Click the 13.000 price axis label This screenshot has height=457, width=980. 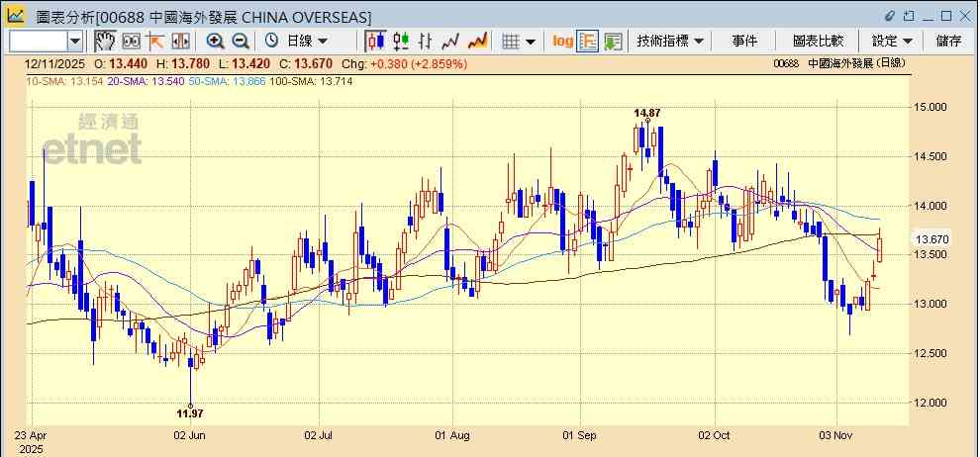point(931,304)
